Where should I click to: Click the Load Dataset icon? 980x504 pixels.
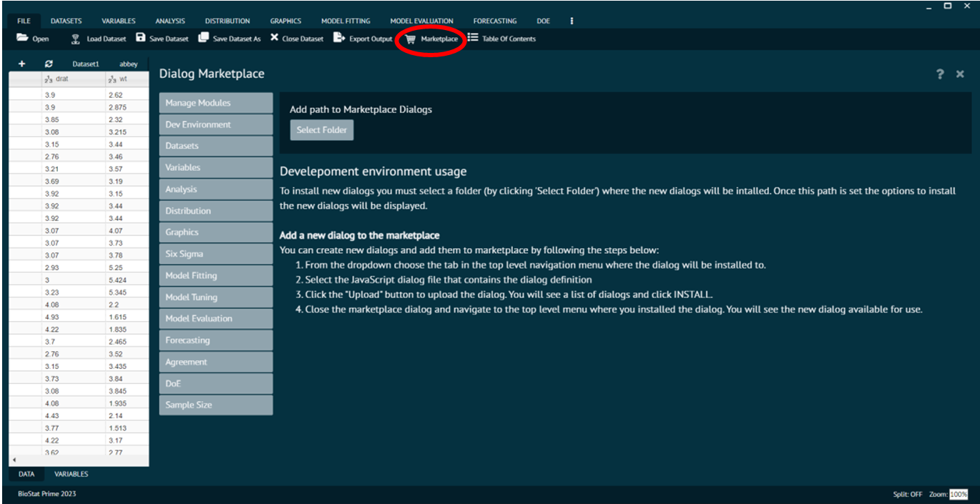click(x=75, y=39)
